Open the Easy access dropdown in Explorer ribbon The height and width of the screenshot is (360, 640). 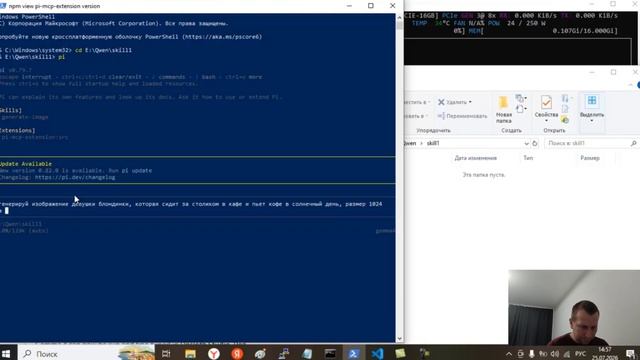[x=520, y=109]
